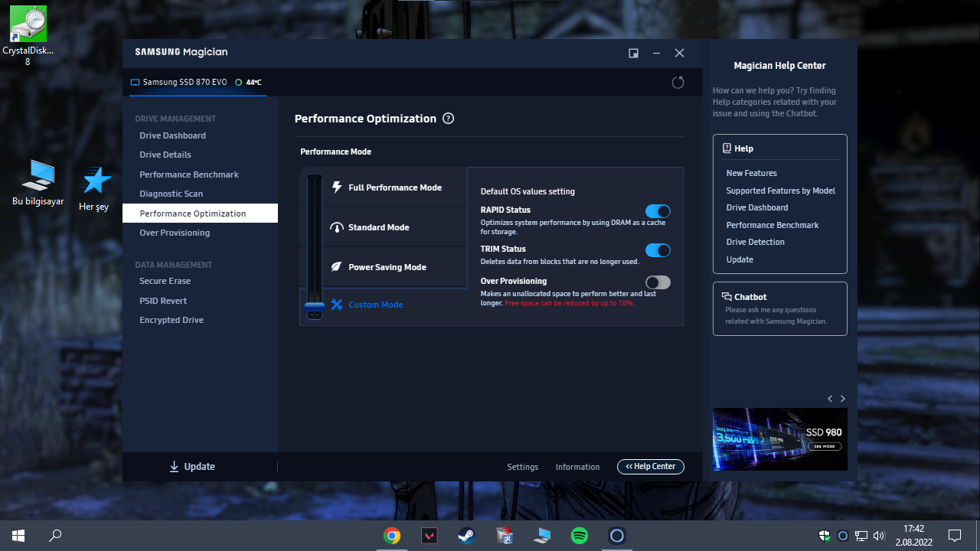Go to previous Help Center banner
Image resolution: width=980 pixels, height=551 pixels.
(x=830, y=399)
